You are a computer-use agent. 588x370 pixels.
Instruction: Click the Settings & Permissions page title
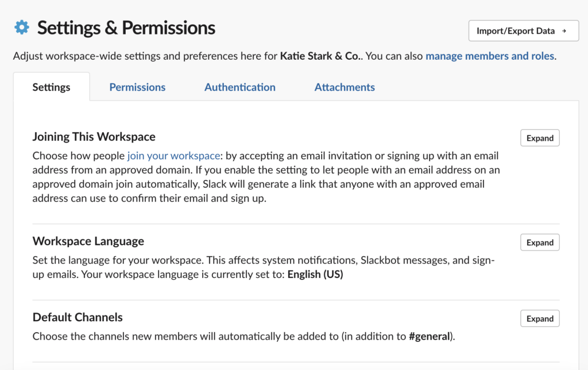[126, 28]
